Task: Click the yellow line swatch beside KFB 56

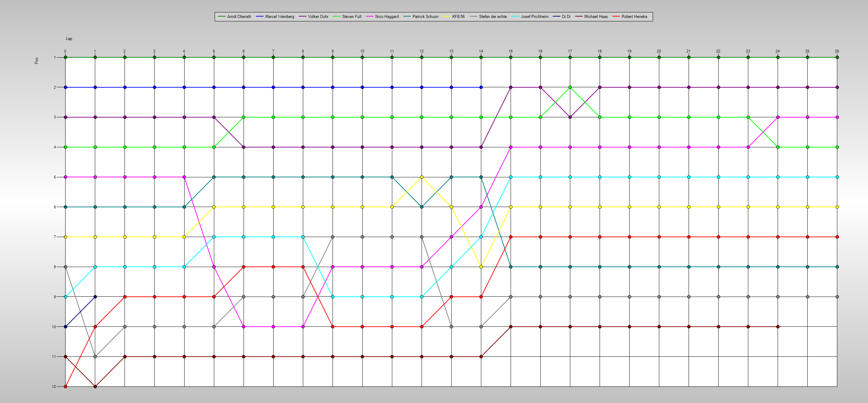Action: pyautogui.click(x=447, y=17)
